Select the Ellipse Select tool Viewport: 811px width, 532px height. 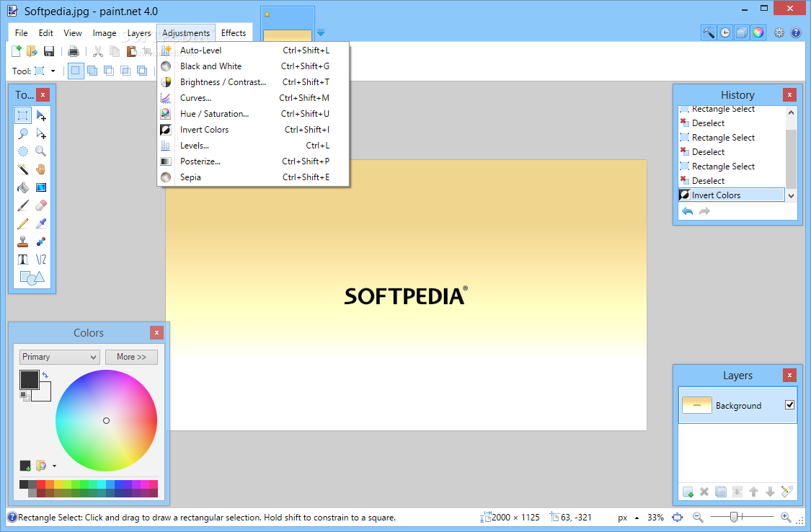coord(23,151)
